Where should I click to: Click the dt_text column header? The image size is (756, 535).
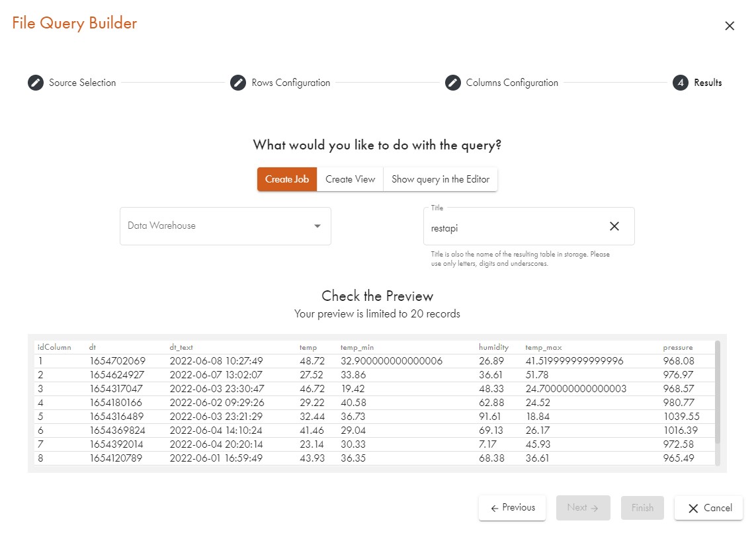tap(181, 347)
